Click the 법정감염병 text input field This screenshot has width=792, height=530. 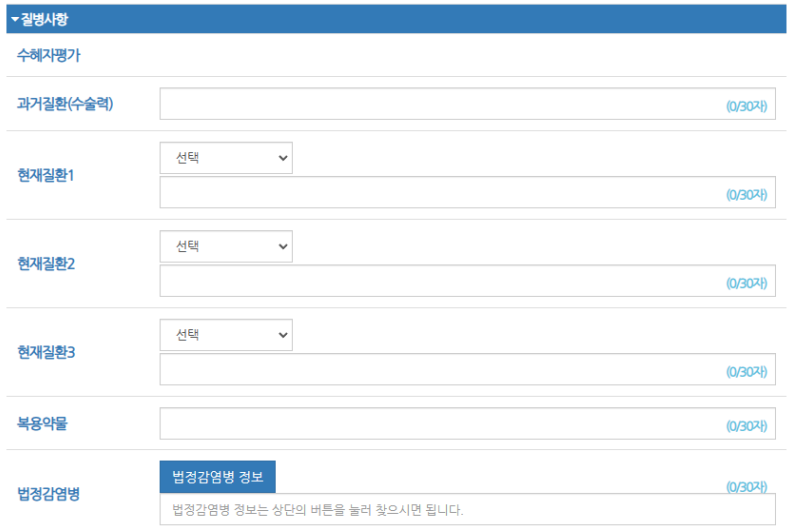coord(467,509)
